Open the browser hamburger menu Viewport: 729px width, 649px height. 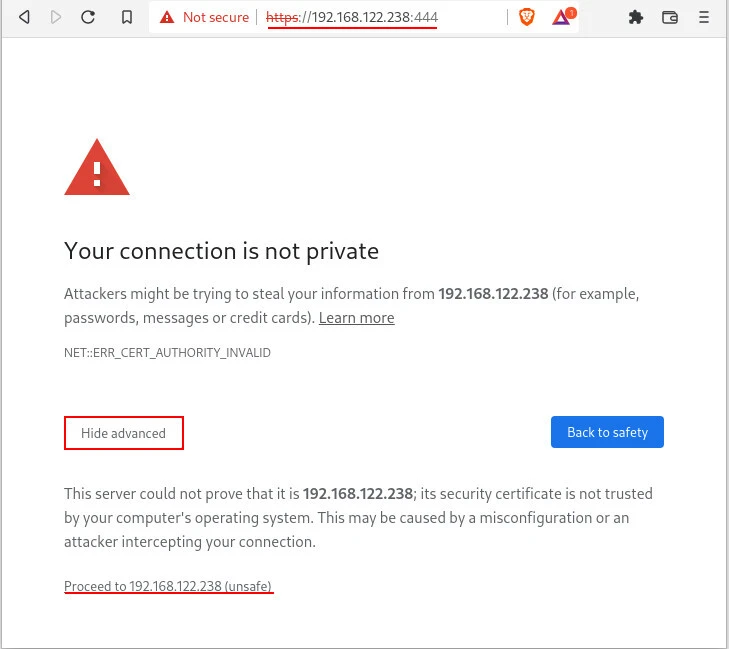[x=704, y=17]
